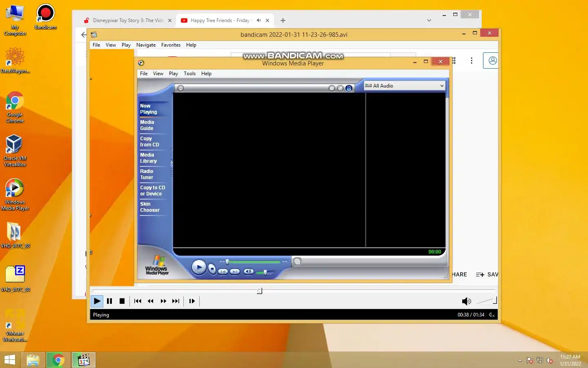588x368 pixels.
Task: Toggle the menu bar hide arrows button
Action: pyautogui.click(x=180, y=88)
